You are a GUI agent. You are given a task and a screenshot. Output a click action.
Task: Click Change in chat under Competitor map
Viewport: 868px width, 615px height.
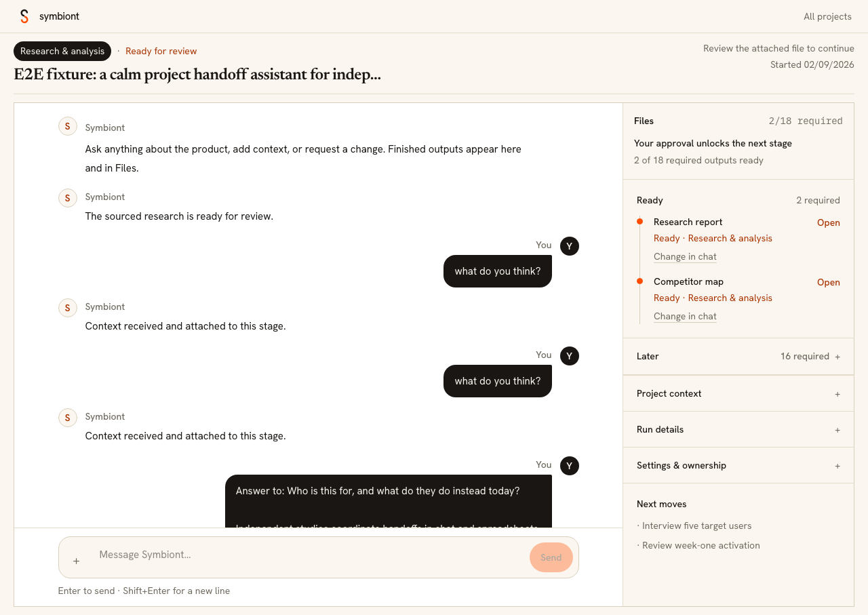685,316
